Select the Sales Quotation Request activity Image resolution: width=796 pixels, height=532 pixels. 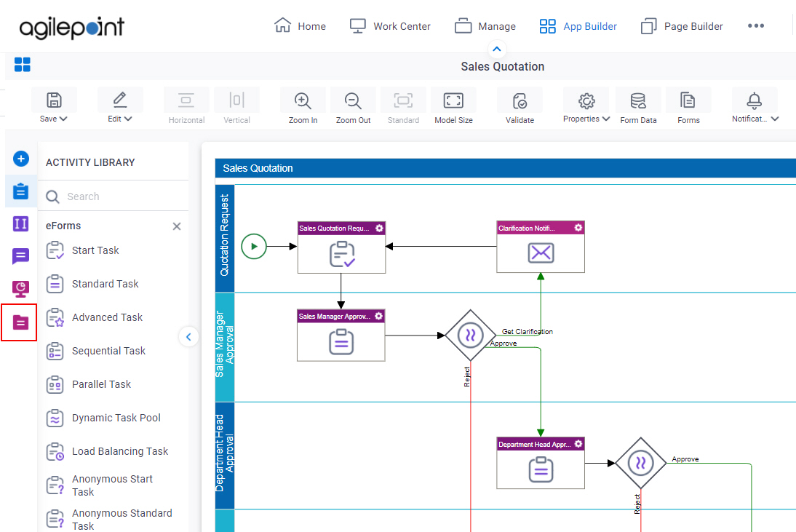point(341,247)
